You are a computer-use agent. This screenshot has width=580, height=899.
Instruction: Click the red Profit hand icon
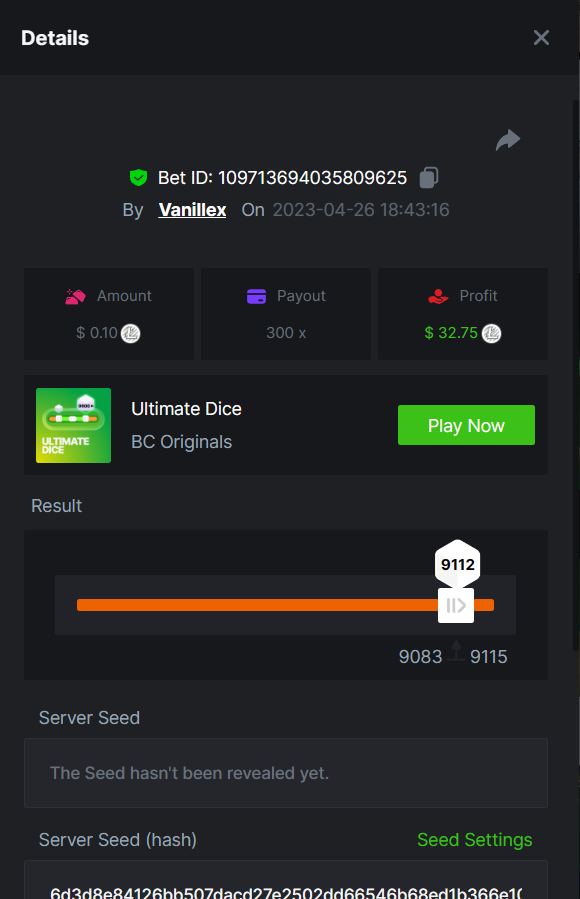click(x=438, y=296)
